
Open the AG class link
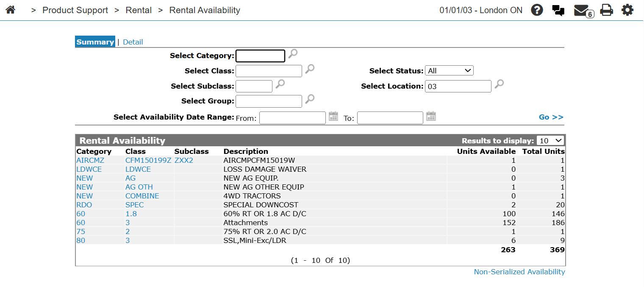pyautogui.click(x=130, y=178)
